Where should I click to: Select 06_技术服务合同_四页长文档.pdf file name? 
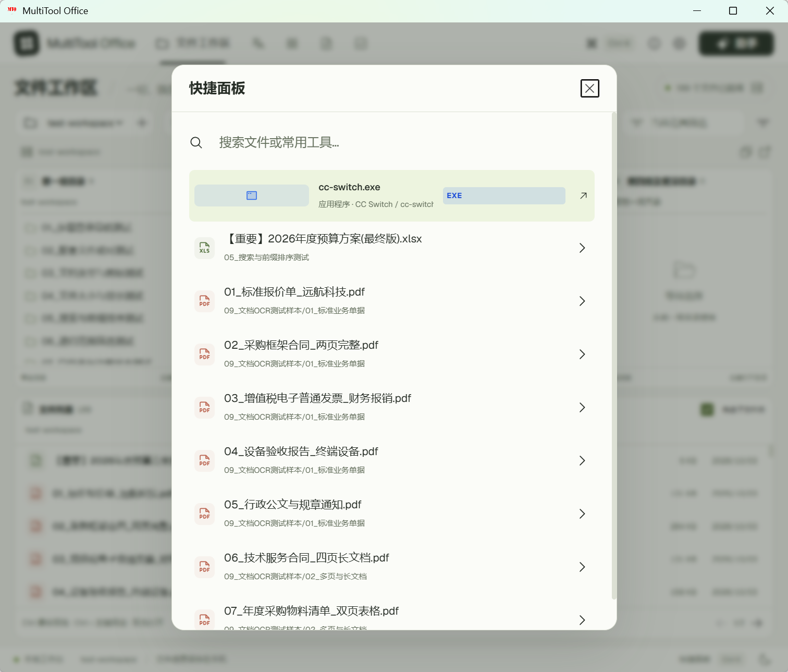(x=306, y=558)
